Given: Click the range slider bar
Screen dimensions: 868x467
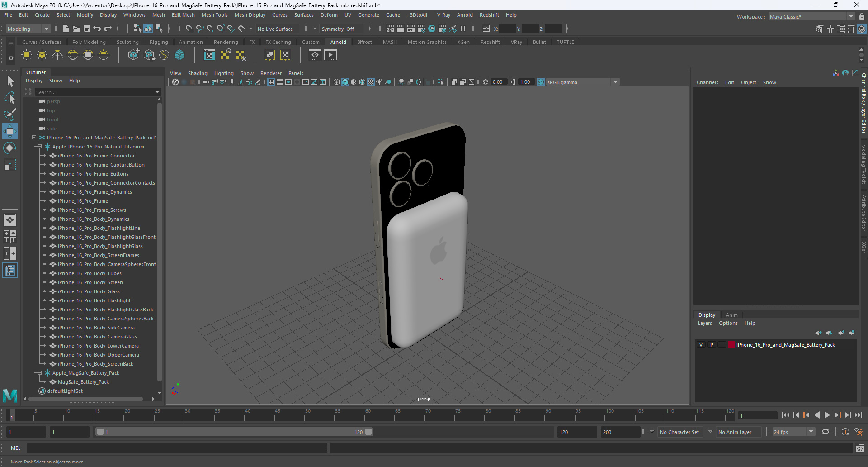Looking at the screenshot, I should 234,432.
